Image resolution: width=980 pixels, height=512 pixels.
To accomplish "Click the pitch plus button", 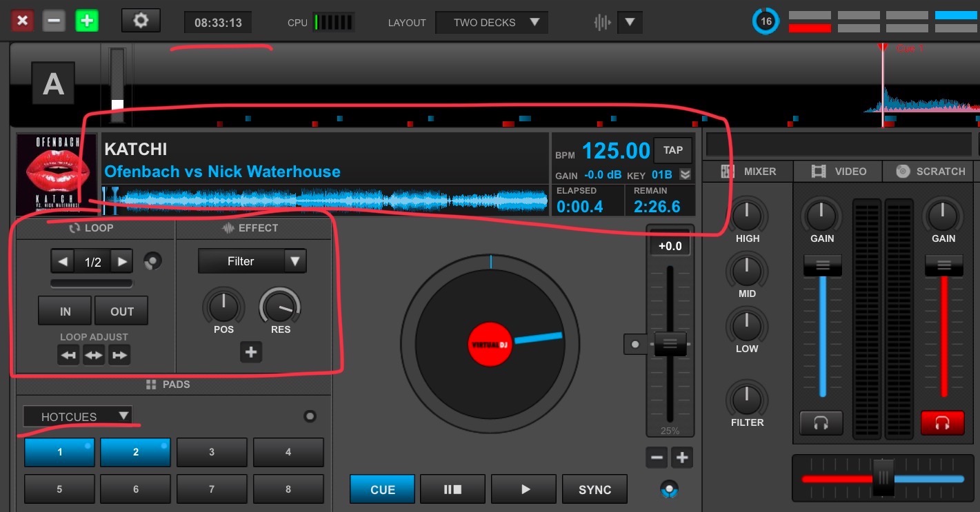I will pos(682,458).
